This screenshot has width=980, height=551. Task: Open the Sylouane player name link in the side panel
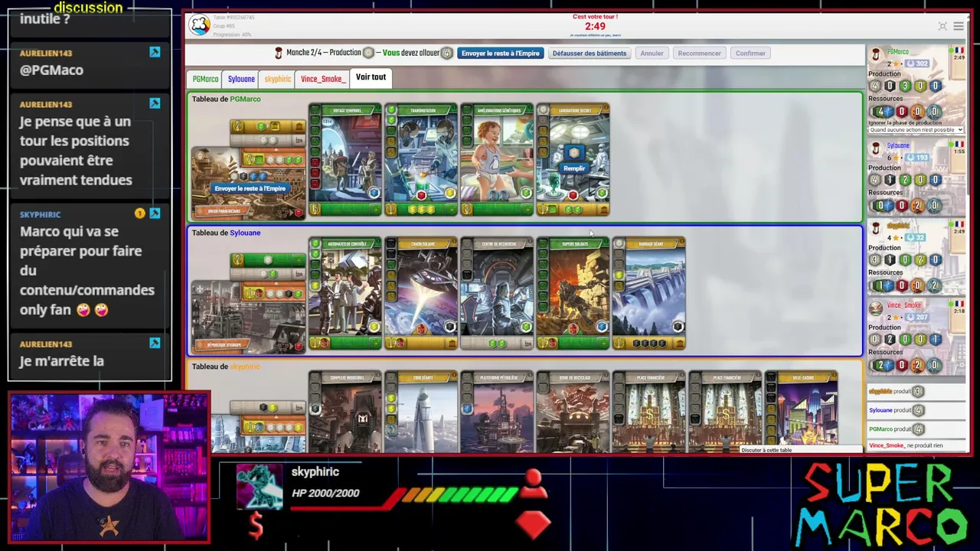tap(898, 145)
